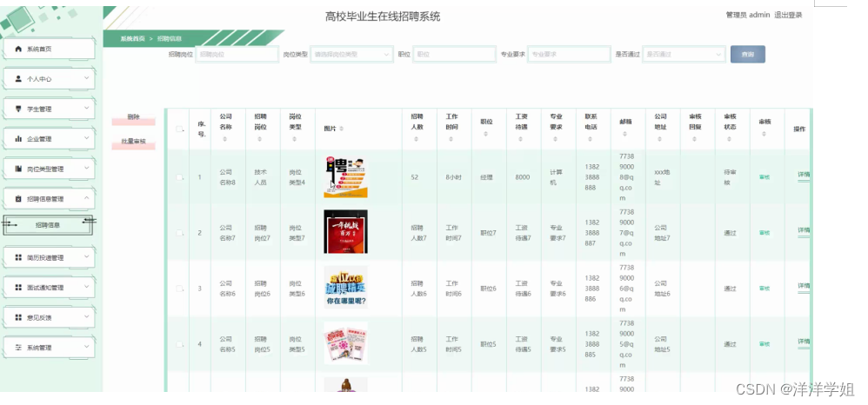Focus the 招聘岗位 search input
This screenshot has width=868, height=405.
[237, 54]
